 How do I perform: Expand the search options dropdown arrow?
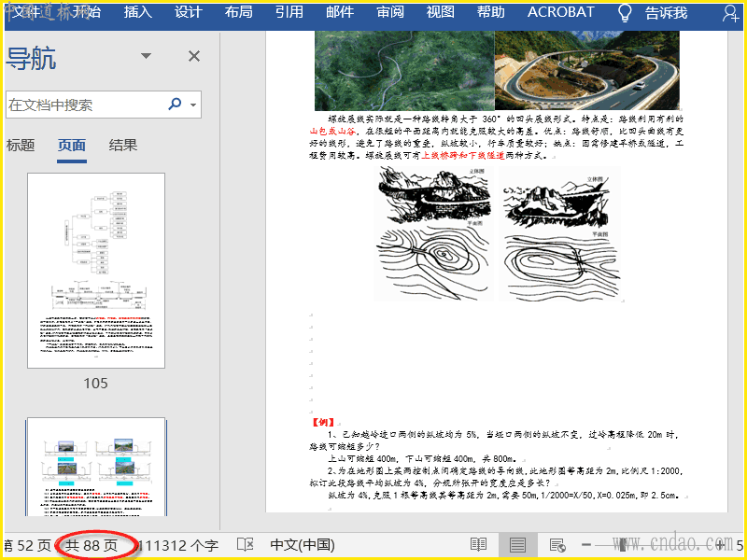click(193, 105)
